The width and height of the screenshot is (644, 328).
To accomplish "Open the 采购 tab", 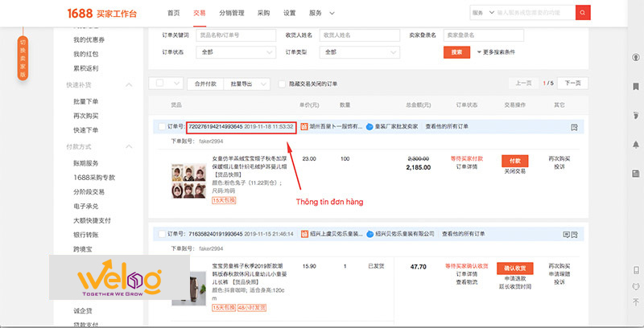I will point(264,13).
